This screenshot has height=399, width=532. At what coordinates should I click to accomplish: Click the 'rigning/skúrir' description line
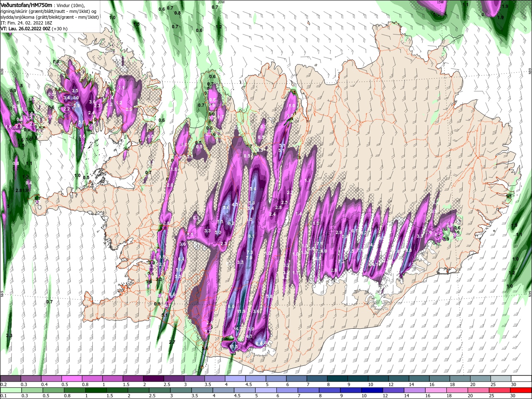[x=49, y=11]
